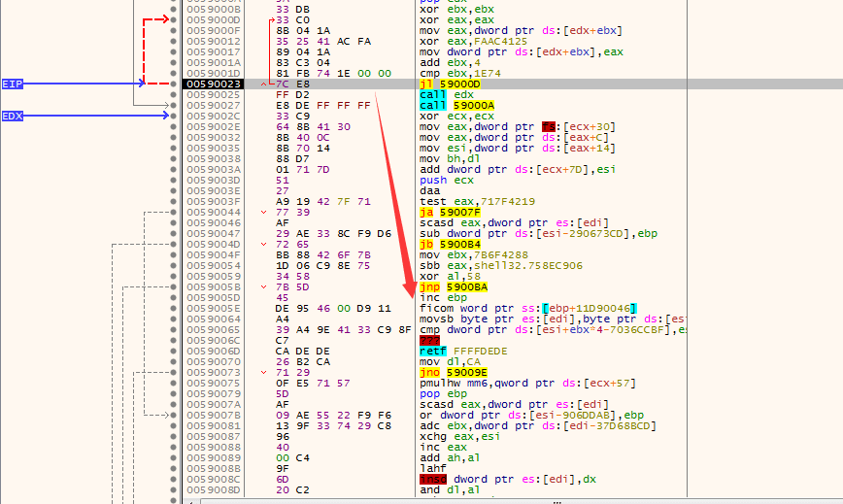
Task: Toggle breakpoint dot at address 00590025
Action: point(173,94)
